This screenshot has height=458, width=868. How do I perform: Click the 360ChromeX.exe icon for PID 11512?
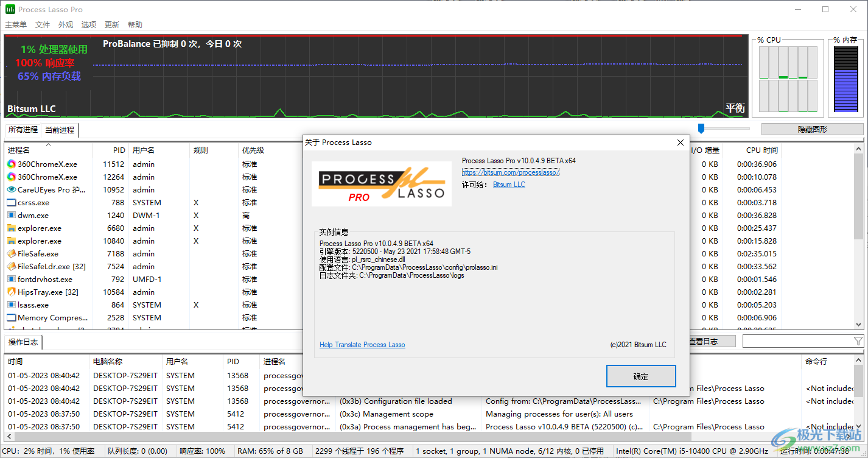pos(11,164)
